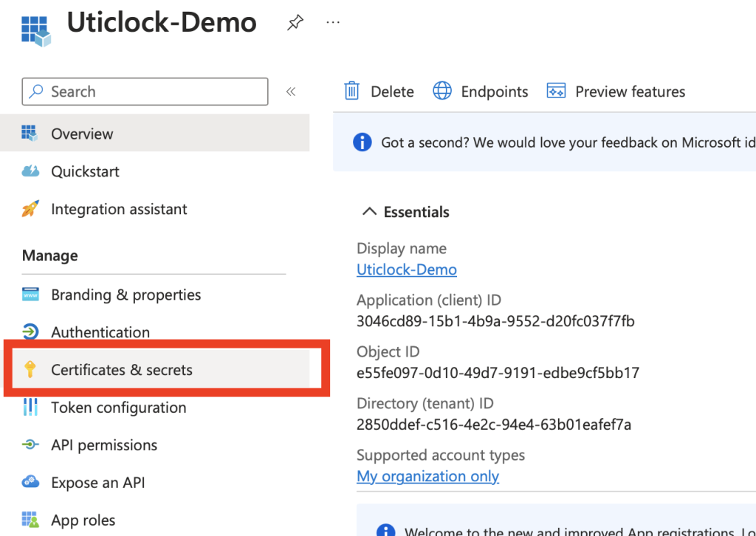Click the feedback banner text
This screenshot has width=756, height=536.
coord(568,142)
